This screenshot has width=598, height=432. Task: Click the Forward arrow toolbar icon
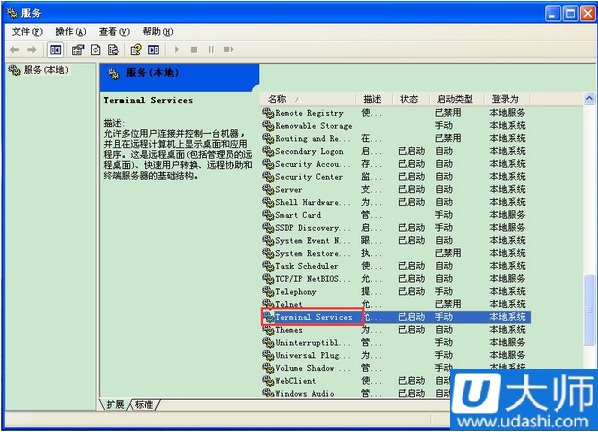click(x=32, y=50)
